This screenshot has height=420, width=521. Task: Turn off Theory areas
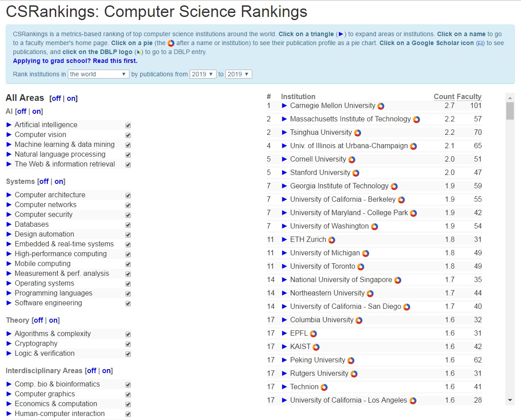38,320
